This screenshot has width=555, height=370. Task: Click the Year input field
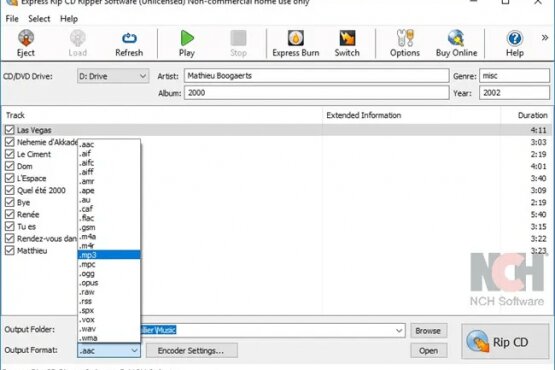(514, 93)
